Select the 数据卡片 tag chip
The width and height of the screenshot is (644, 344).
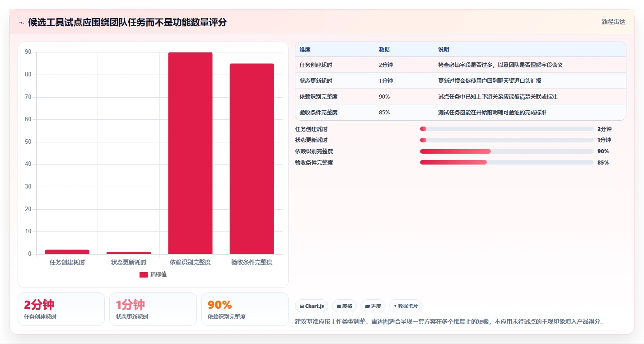tap(406, 306)
